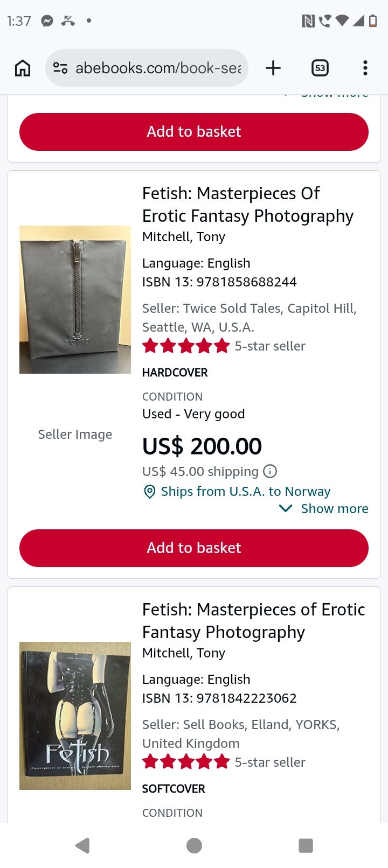Open seller Sell Books, Elland link
Screen dimensions: 388x868
[x=241, y=734]
